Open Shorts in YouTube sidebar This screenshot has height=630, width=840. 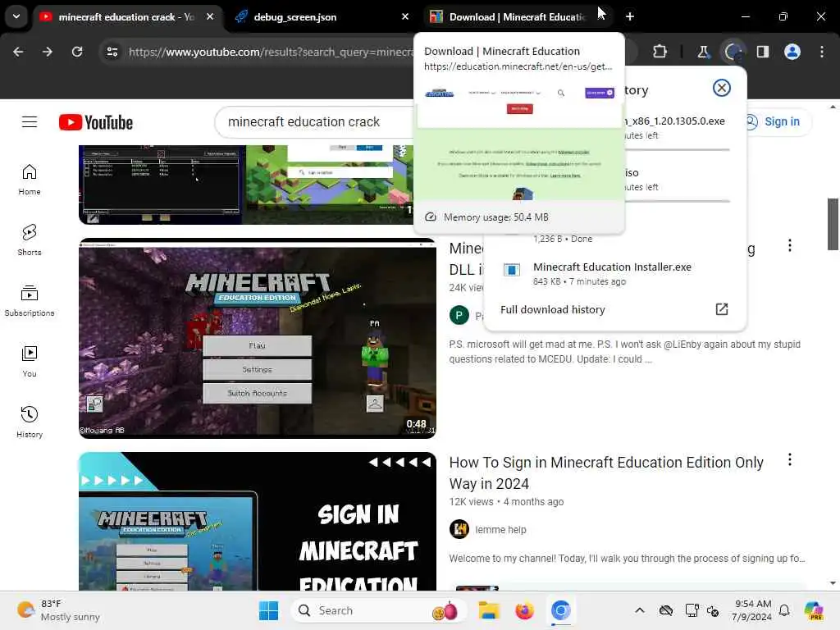pos(30,240)
